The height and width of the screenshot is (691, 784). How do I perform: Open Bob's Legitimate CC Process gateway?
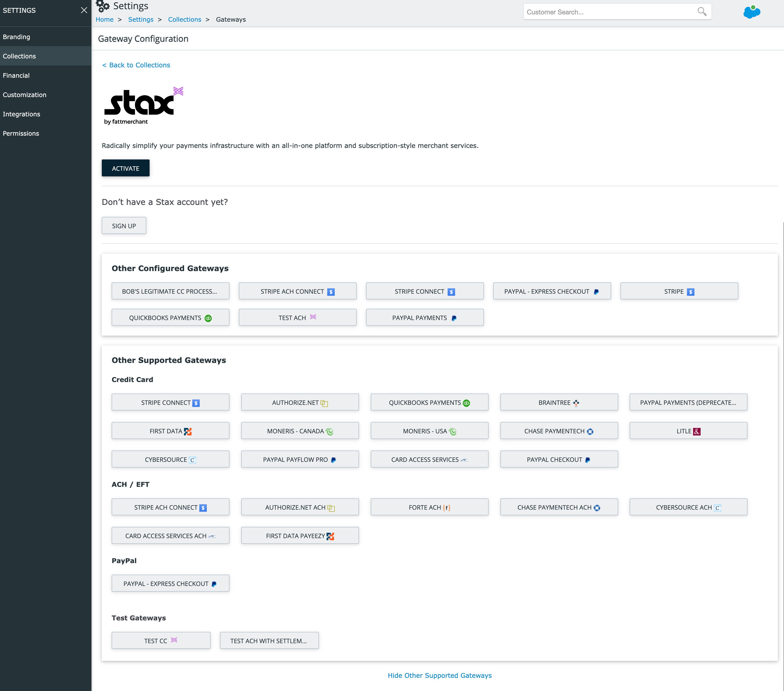170,291
